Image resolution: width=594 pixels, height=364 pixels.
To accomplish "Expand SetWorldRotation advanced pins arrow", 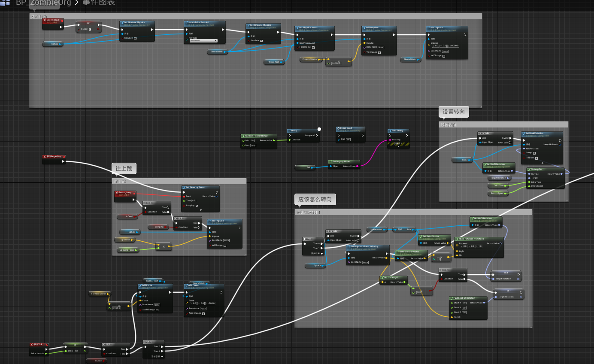I will [542, 163].
